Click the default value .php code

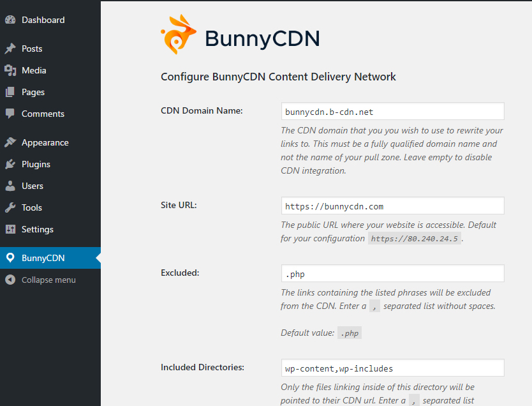pos(350,333)
